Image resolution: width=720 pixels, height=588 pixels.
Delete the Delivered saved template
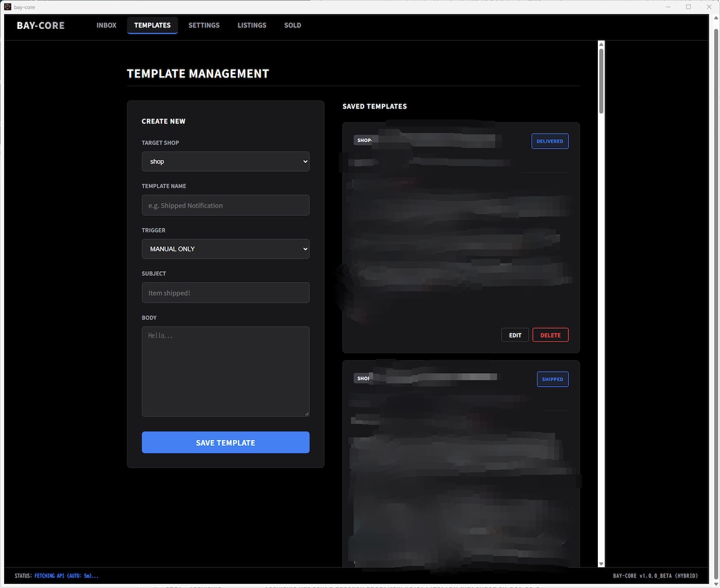[551, 335]
